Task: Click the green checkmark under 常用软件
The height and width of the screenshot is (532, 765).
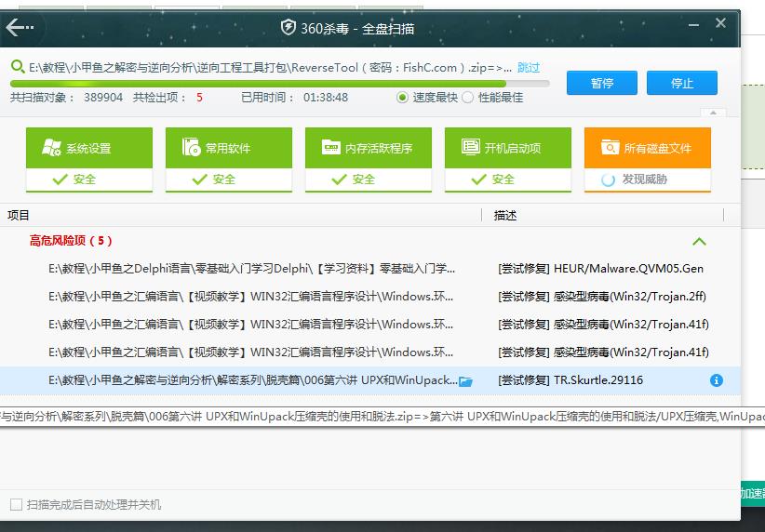Action: (x=199, y=180)
